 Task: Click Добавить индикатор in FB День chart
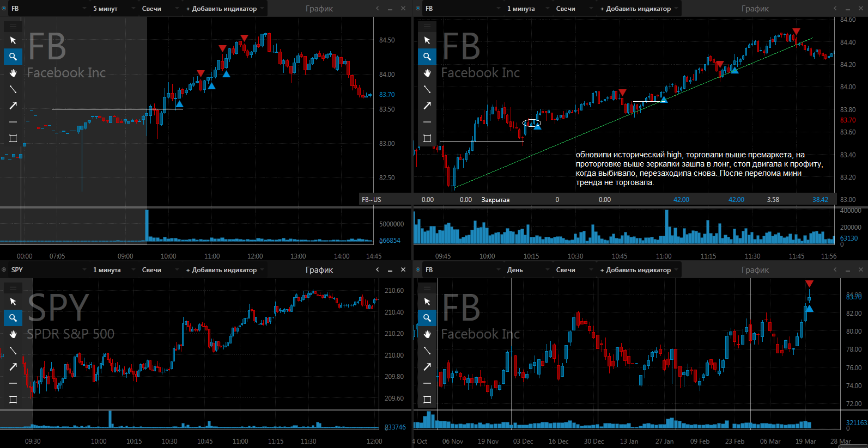pyautogui.click(x=639, y=270)
